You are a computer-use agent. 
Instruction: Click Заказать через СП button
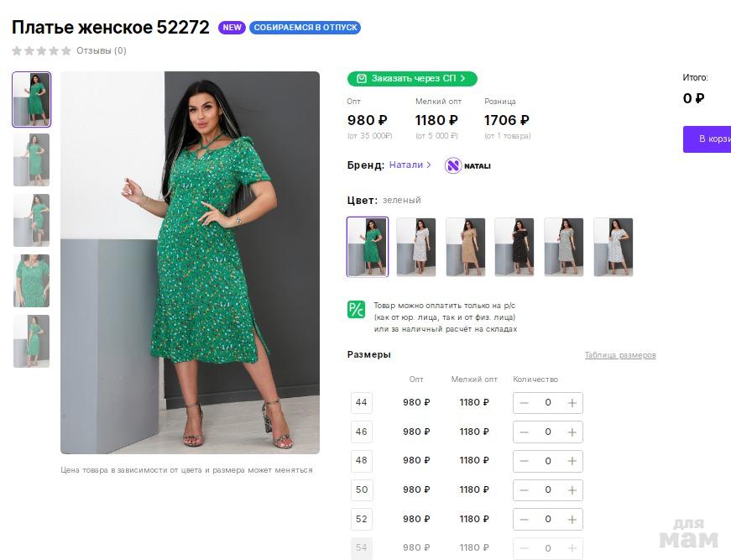(x=412, y=78)
